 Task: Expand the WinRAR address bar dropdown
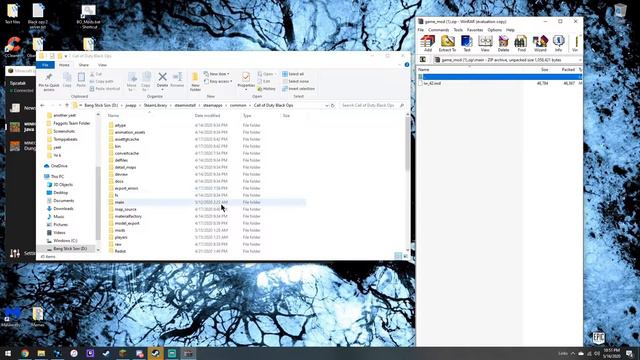coord(580,60)
